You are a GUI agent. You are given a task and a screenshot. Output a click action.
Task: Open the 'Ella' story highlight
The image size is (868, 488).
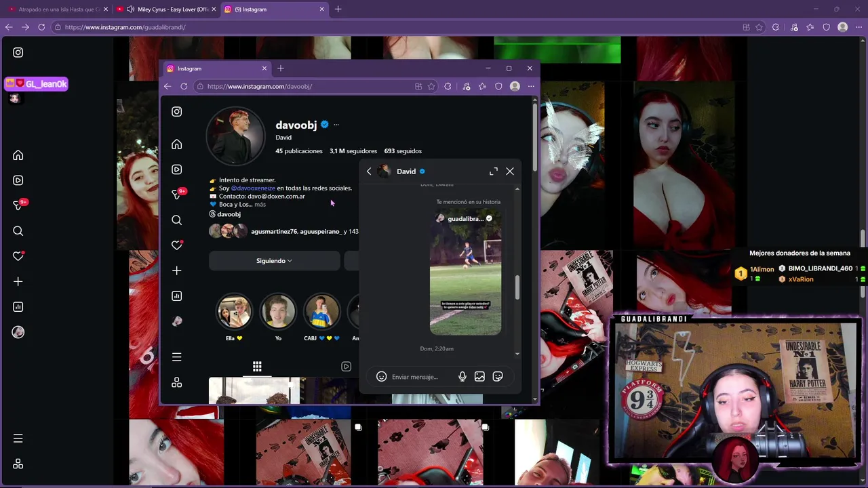coord(234,311)
